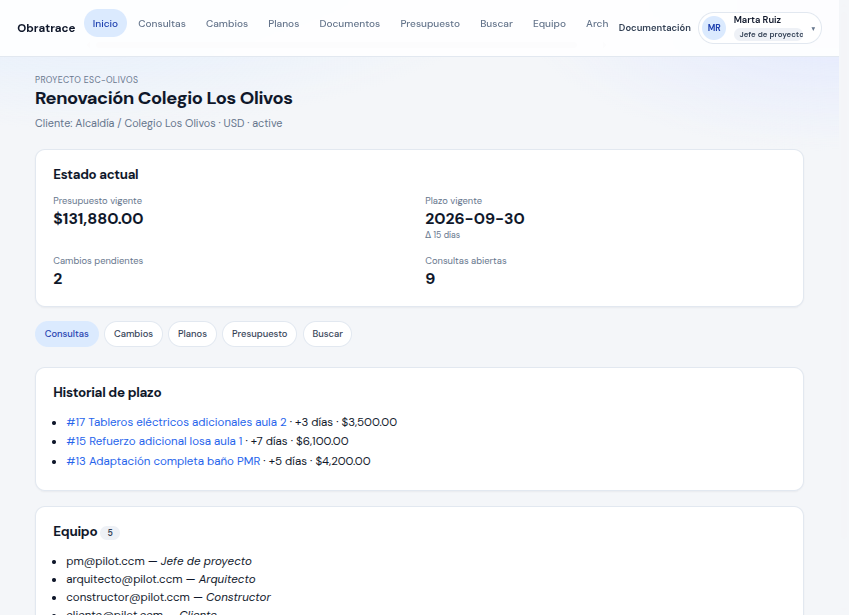
Task: Navigate to Documentos in the top bar
Action: pyautogui.click(x=350, y=24)
